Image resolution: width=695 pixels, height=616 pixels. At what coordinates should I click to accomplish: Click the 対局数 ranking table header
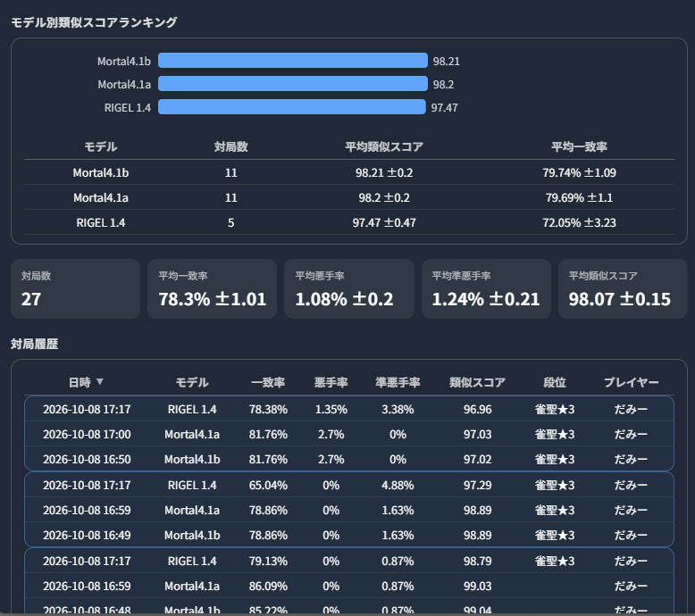pyautogui.click(x=231, y=146)
